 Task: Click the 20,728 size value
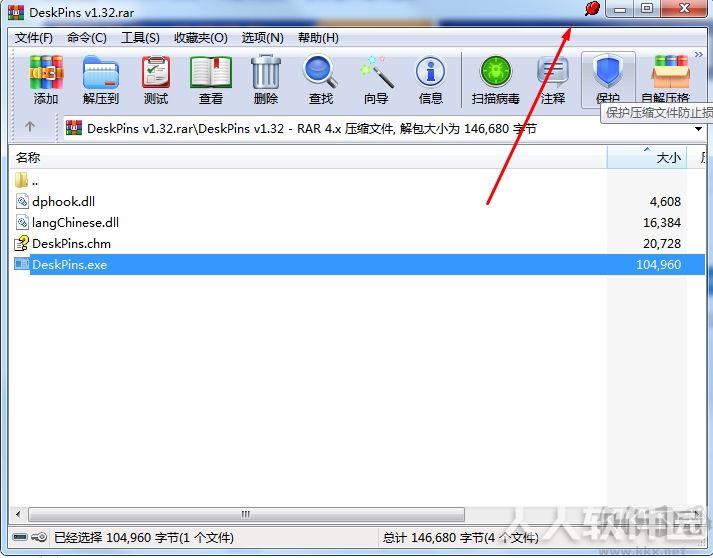(662, 244)
